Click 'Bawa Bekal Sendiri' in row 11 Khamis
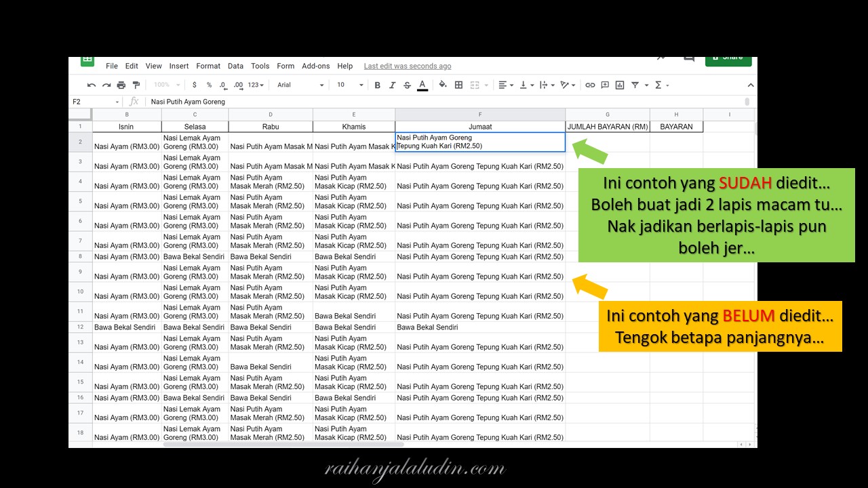The width and height of the screenshot is (868, 488). pos(345,316)
